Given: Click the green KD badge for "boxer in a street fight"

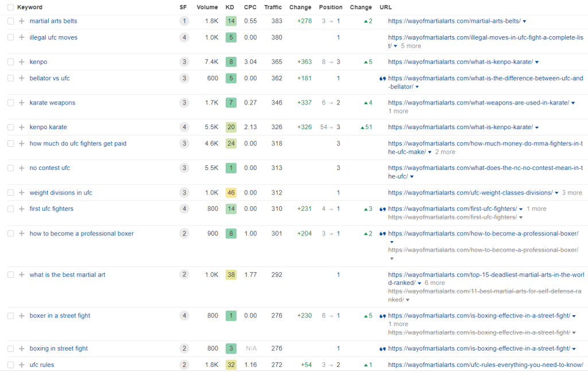Looking at the screenshot, I should click(x=231, y=315).
